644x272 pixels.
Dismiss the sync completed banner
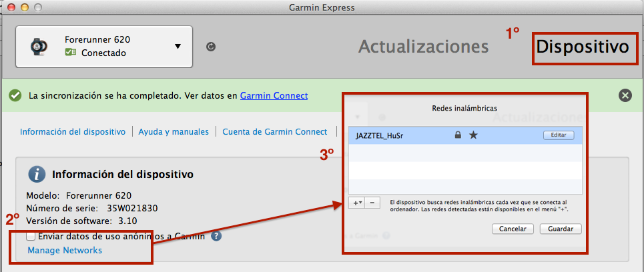click(625, 95)
